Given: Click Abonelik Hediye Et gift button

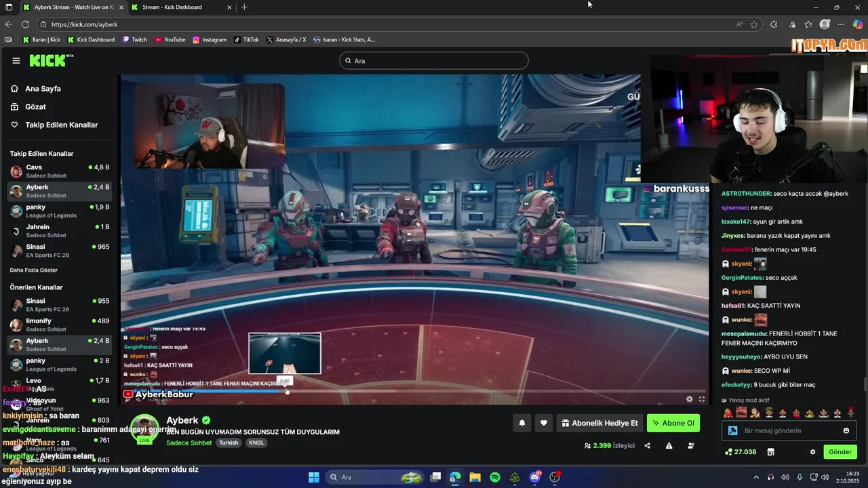Looking at the screenshot, I should coord(599,423).
